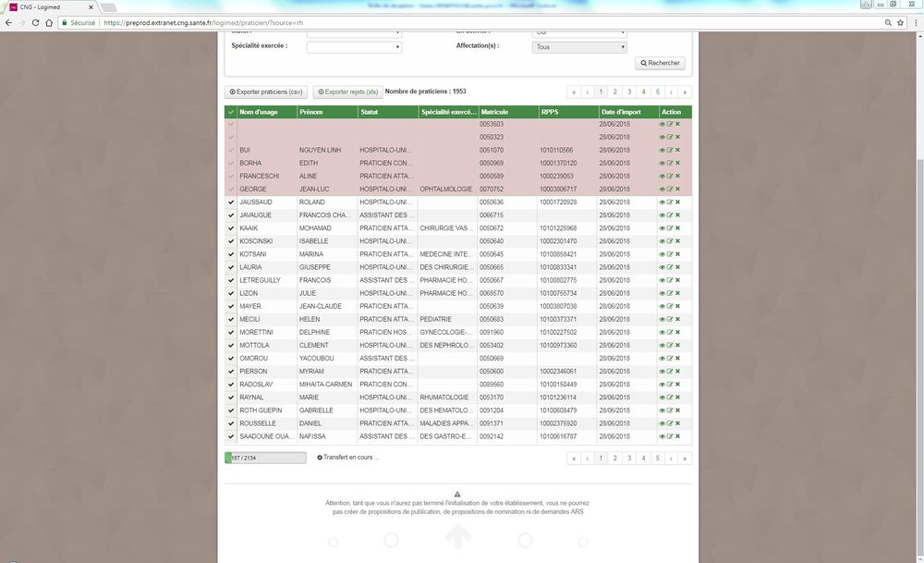Edit the RAYNAL Marie record

click(x=670, y=398)
